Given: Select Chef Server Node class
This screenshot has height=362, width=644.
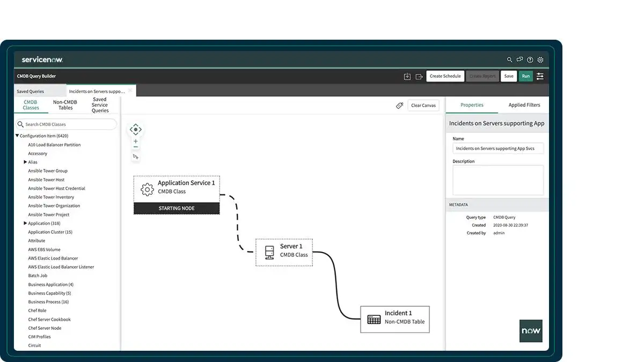Looking at the screenshot, I should click(45, 328).
